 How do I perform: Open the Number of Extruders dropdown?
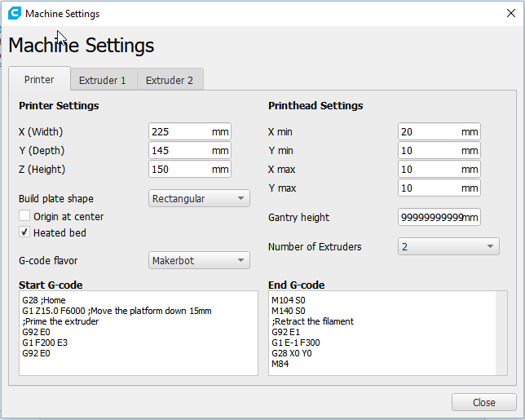pyautogui.click(x=448, y=246)
